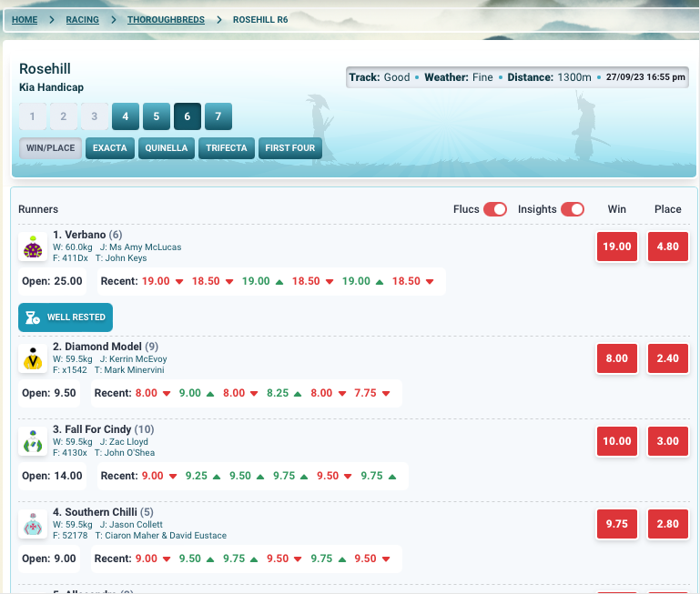The width and height of the screenshot is (700, 594).
Task: Click the Distance: 1300m info text
Action: [549, 77]
